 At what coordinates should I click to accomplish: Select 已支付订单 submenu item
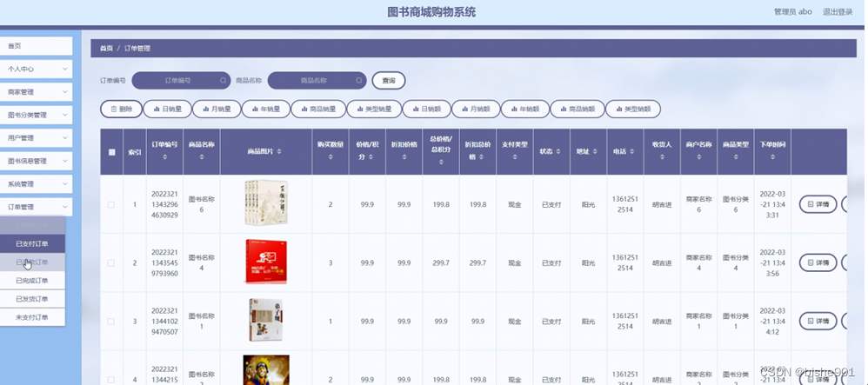(32, 244)
